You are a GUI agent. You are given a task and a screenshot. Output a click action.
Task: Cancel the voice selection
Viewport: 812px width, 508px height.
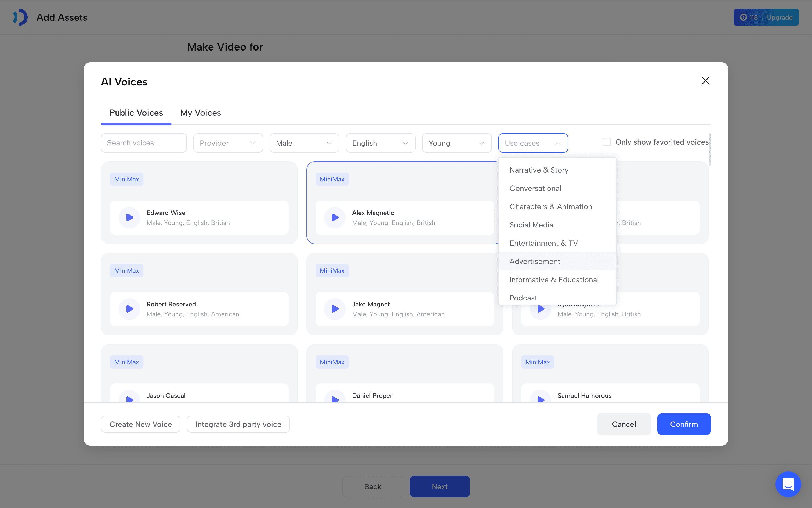click(624, 424)
